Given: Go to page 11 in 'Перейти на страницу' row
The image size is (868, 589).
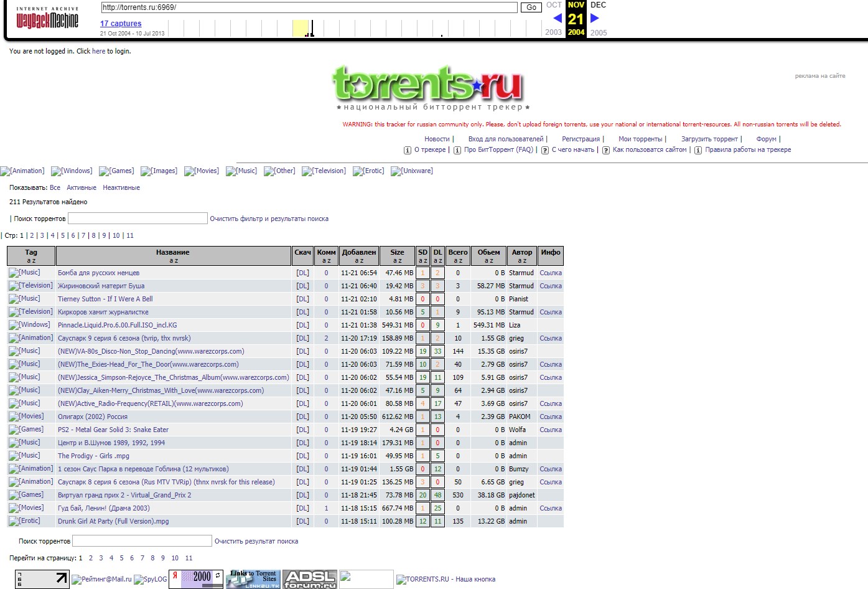Looking at the screenshot, I should (x=189, y=558).
